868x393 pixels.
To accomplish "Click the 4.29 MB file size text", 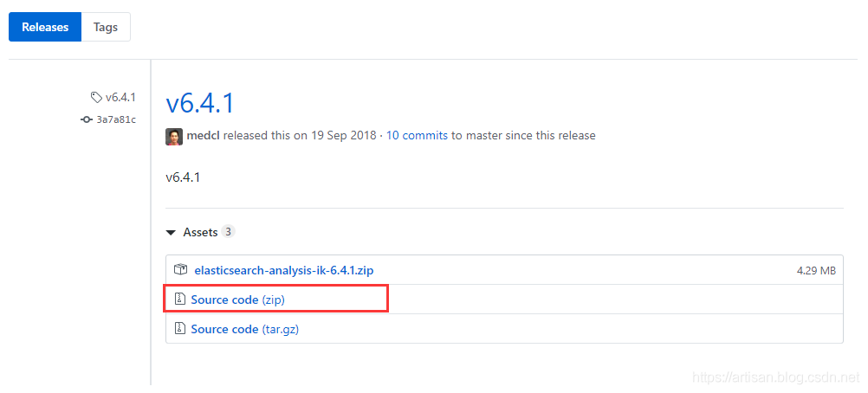I will 816,270.
